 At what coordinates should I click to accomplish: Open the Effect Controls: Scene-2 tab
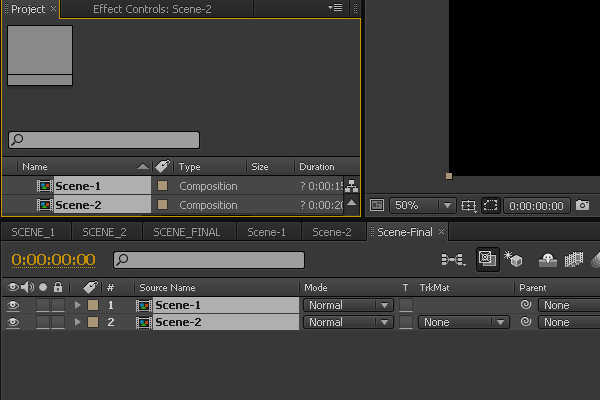point(152,9)
